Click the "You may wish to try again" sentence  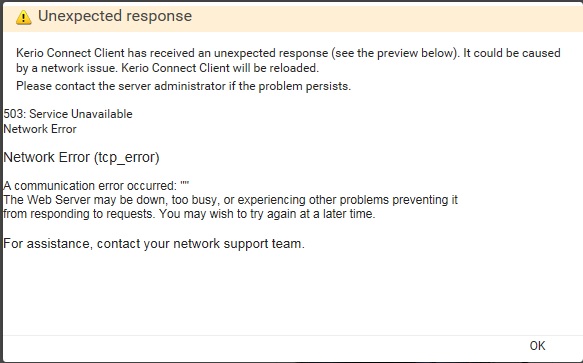(267, 214)
